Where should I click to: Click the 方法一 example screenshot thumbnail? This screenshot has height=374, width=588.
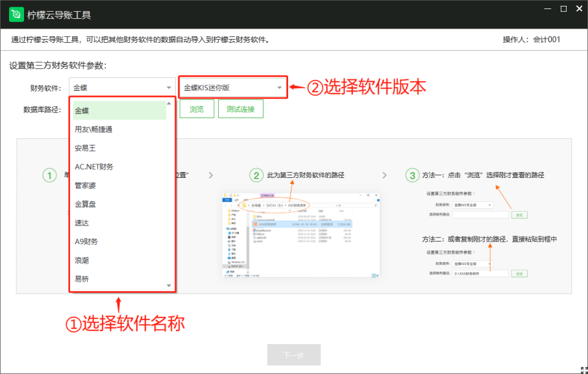[477, 205]
